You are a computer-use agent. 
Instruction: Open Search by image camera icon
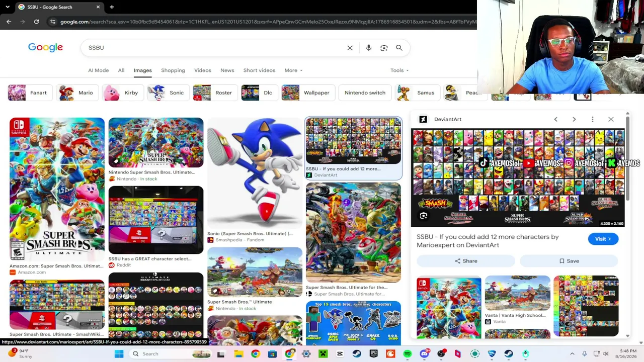(x=384, y=48)
